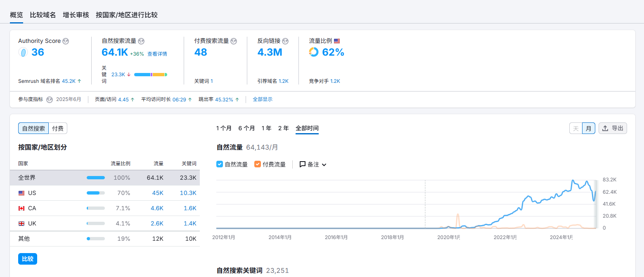Open the 比较域名 tab
Image resolution: width=644 pixels, height=277 pixels.
click(x=43, y=15)
